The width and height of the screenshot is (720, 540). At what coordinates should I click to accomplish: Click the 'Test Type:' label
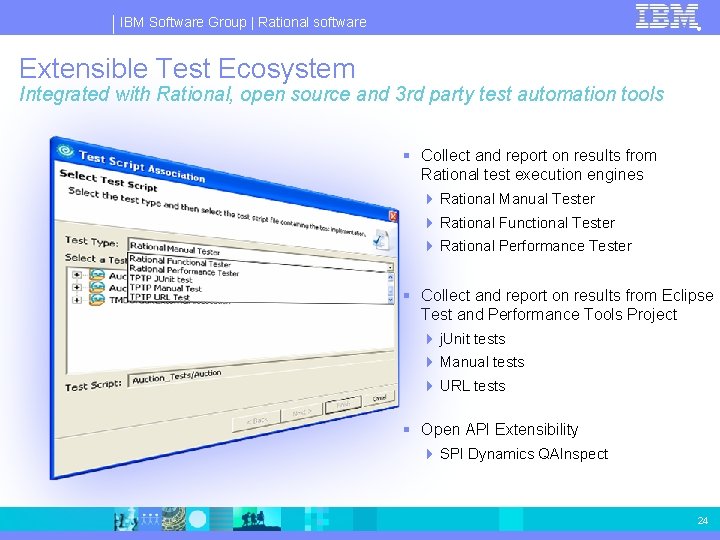click(91, 241)
